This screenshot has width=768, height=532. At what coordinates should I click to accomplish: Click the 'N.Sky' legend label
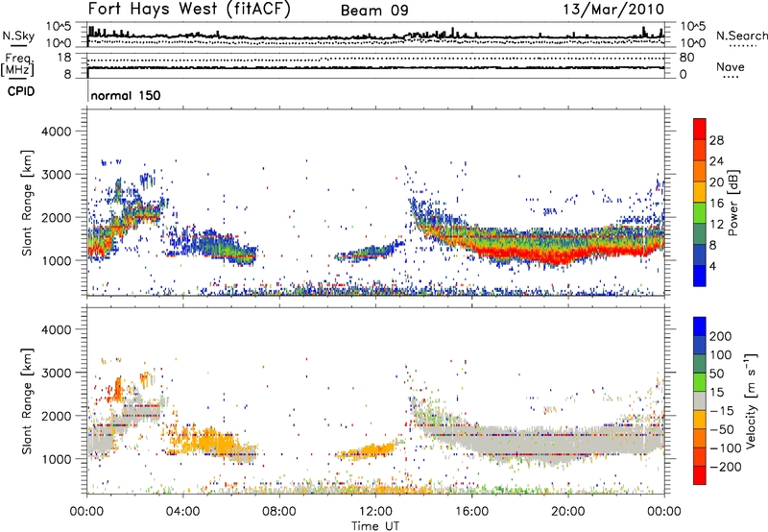pos(18,36)
